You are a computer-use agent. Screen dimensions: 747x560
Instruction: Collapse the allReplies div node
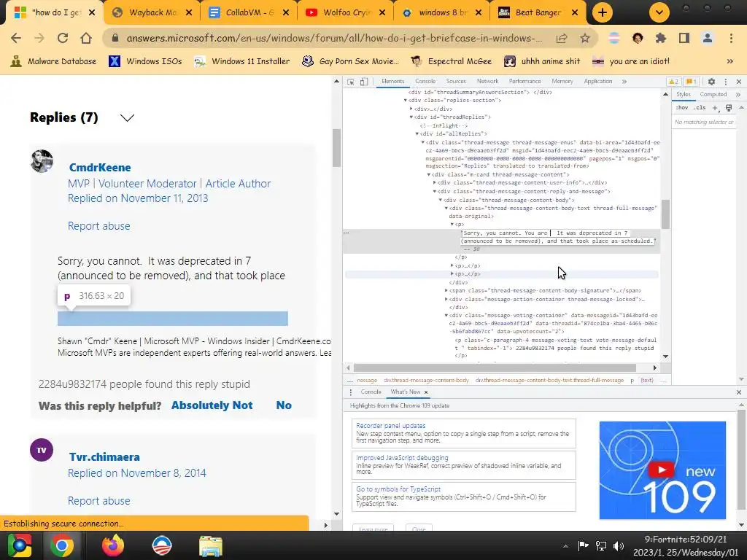(417, 134)
